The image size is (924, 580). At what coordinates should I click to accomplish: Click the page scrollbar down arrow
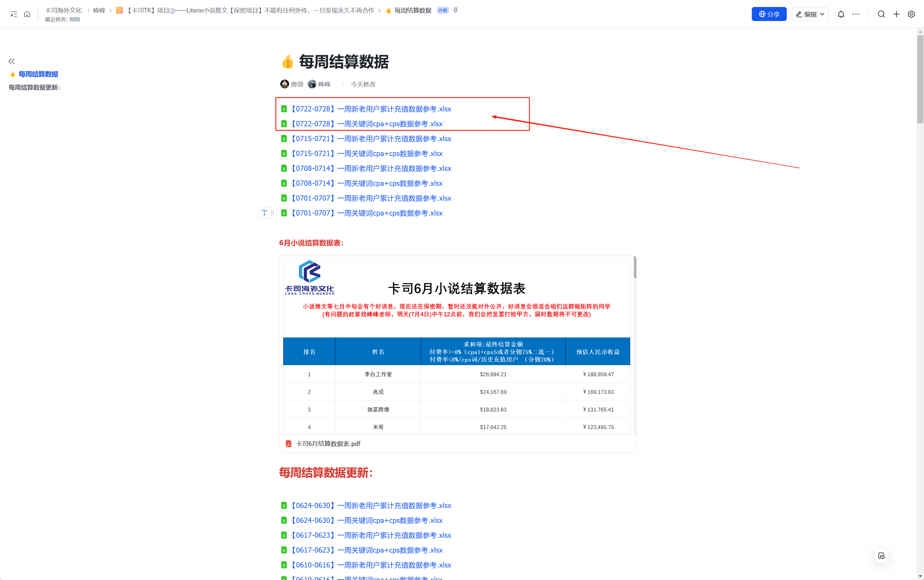pyautogui.click(x=920, y=576)
